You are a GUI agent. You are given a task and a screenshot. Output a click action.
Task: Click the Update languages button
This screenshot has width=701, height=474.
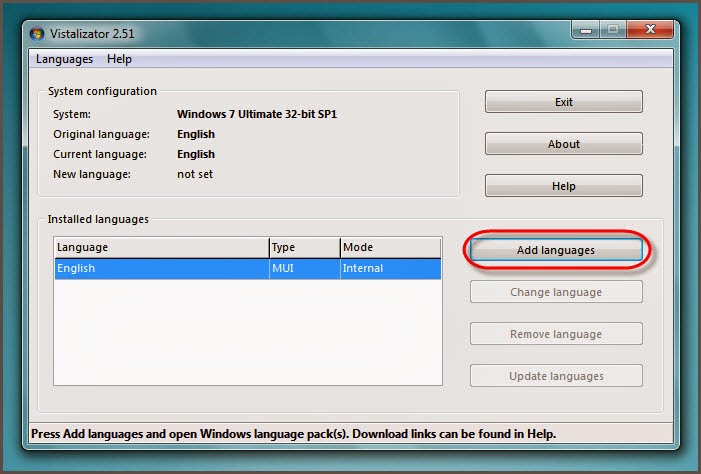[x=556, y=376]
